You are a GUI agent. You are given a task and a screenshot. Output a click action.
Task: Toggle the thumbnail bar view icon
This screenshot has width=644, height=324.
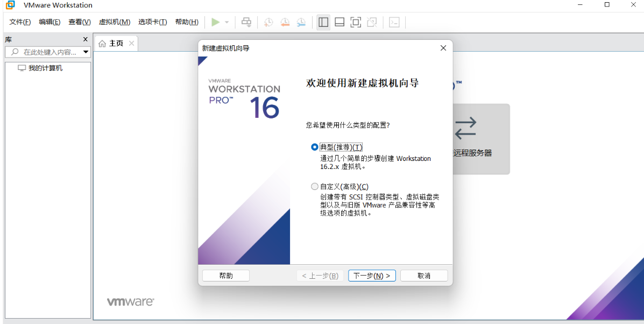click(339, 22)
